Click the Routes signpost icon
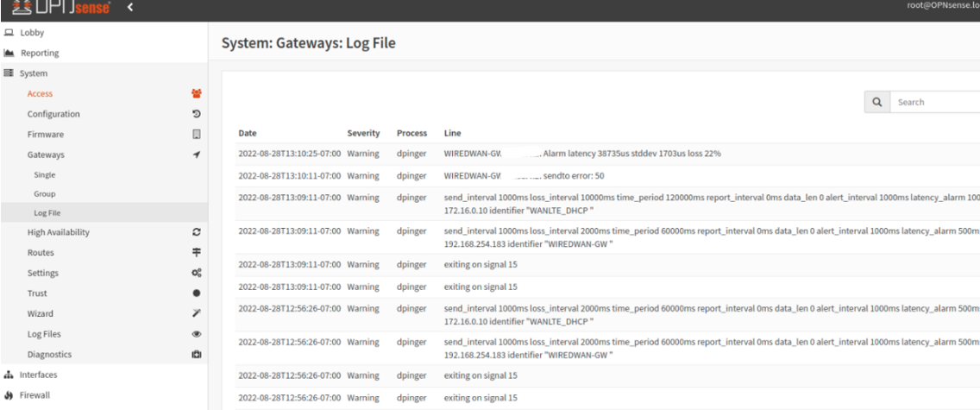This screenshot has width=980, height=410. (196, 253)
